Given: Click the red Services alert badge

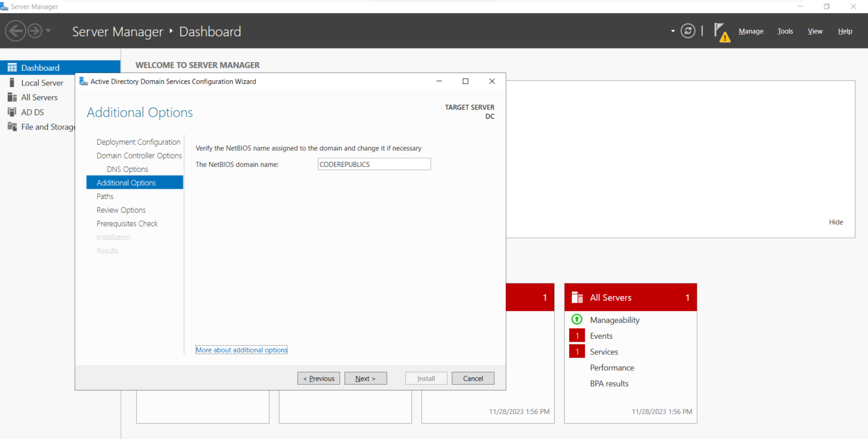Looking at the screenshot, I should click(x=576, y=351).
